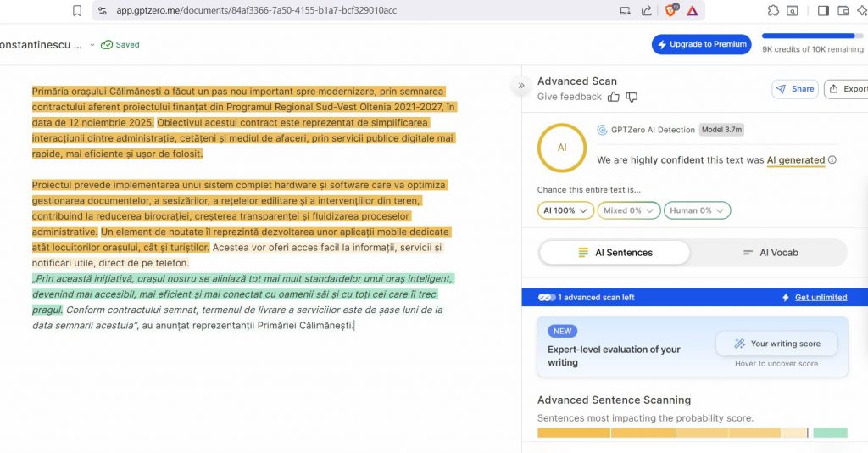The image size is (868, 453).
Task: Click the Get unlimited link
Action: [x=820, y=298]
